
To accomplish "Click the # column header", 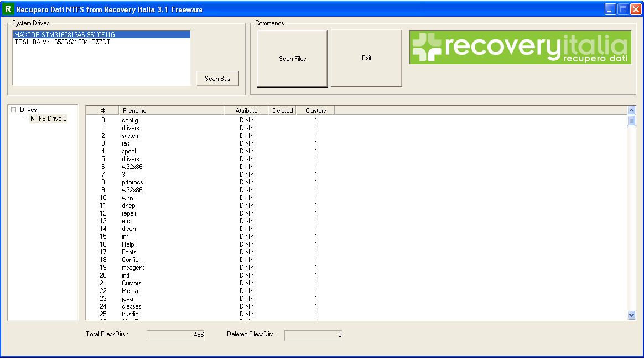I will click(x=102, y=111).
